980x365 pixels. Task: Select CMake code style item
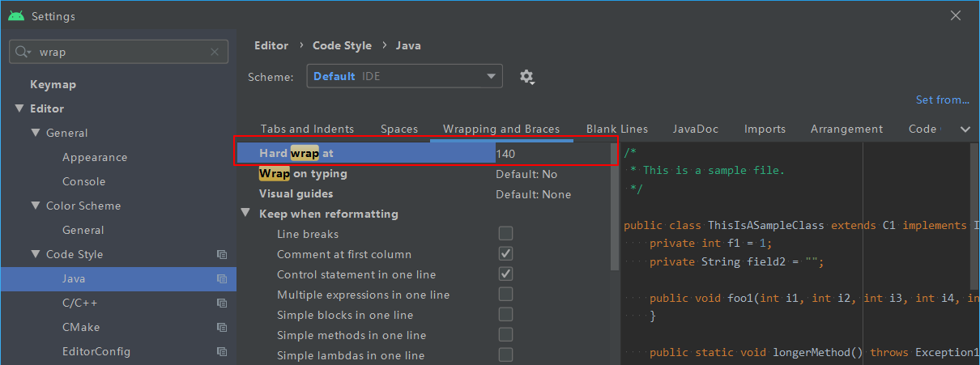click(81, 327)
